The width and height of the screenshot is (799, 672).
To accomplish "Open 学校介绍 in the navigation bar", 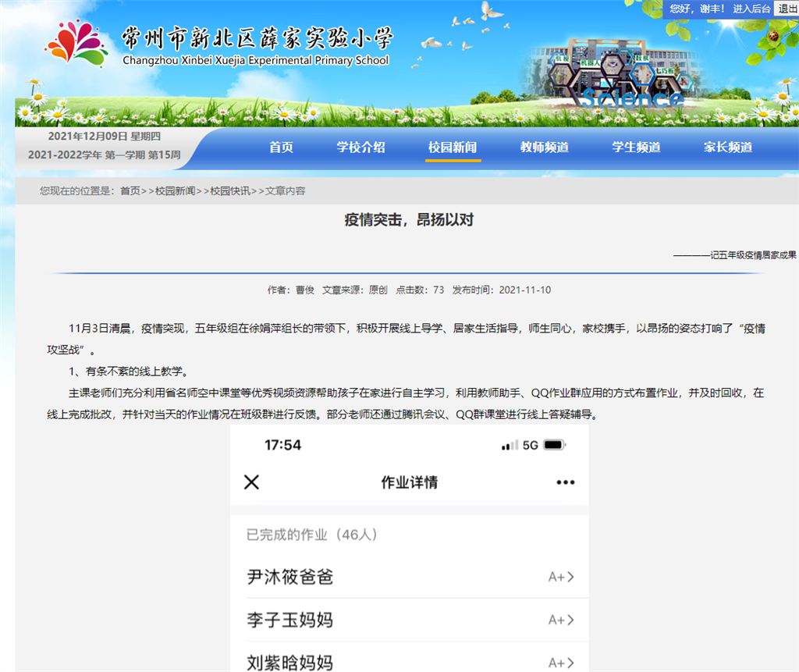I will pos(360,148).
